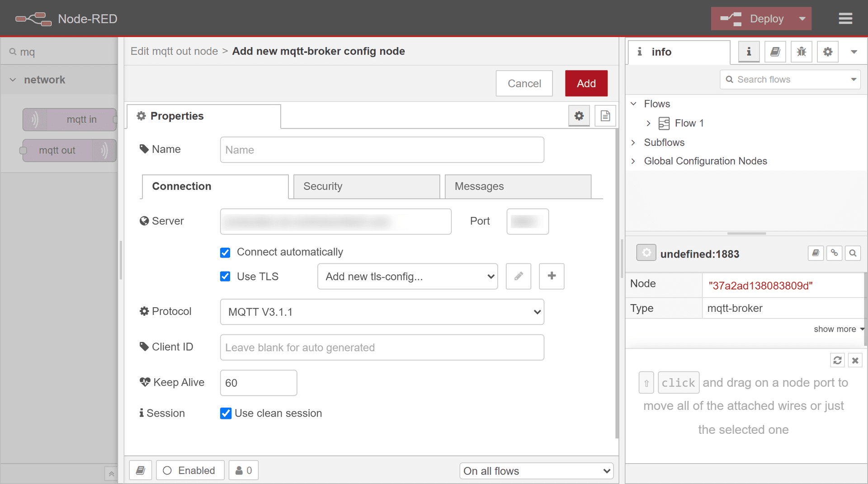Open the configuration nodes sidebar tab
Screen dimensions: 868x484
(x=827, y=52)
